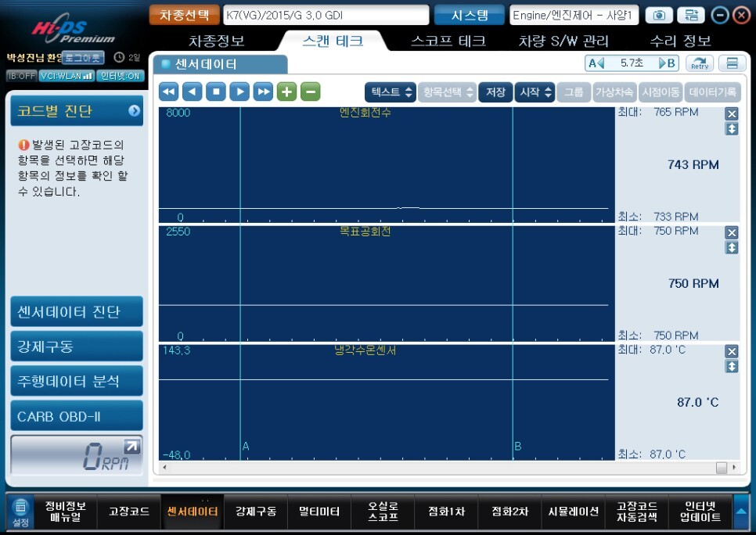Zoom in with the green plus button
Image resolution: width=756 pixels, height=535 pixels.
[287, 92]
